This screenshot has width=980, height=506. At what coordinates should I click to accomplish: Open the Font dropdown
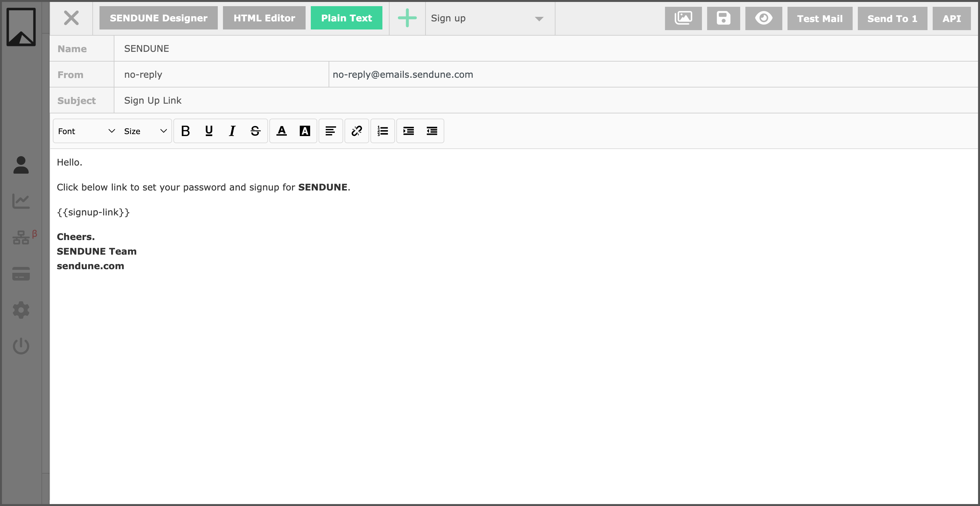click(x=86, y=131)
